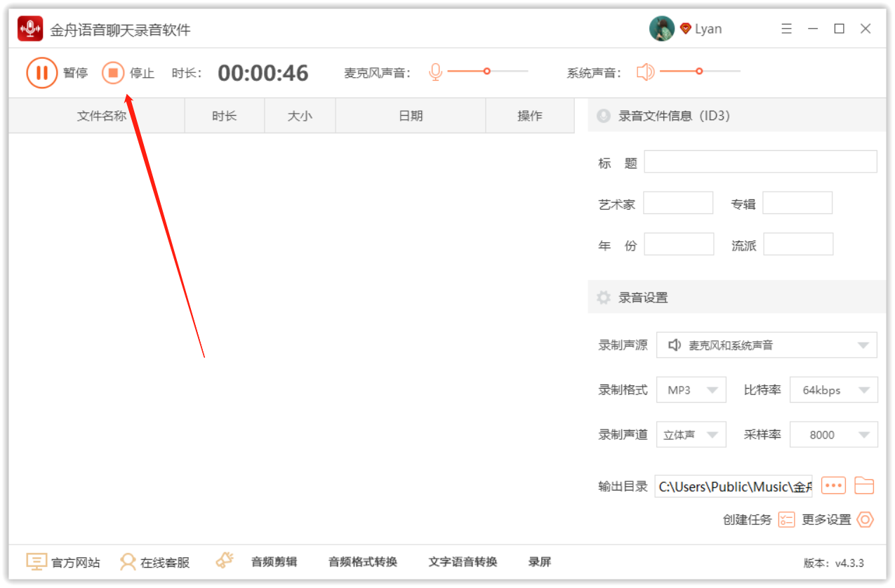This screenshot has height=588, width=895.
Task: Focus the 专辑 input field
Action: coord(797,203)
